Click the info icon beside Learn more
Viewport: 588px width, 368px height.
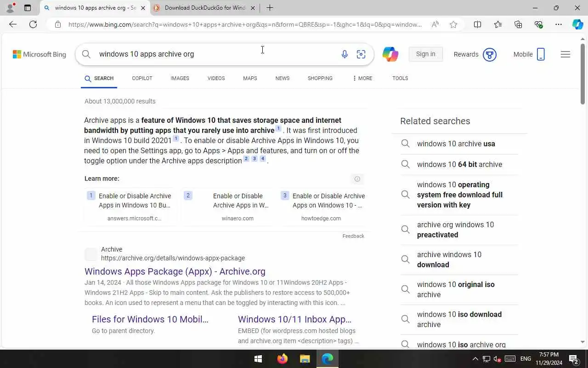point(357,178)
